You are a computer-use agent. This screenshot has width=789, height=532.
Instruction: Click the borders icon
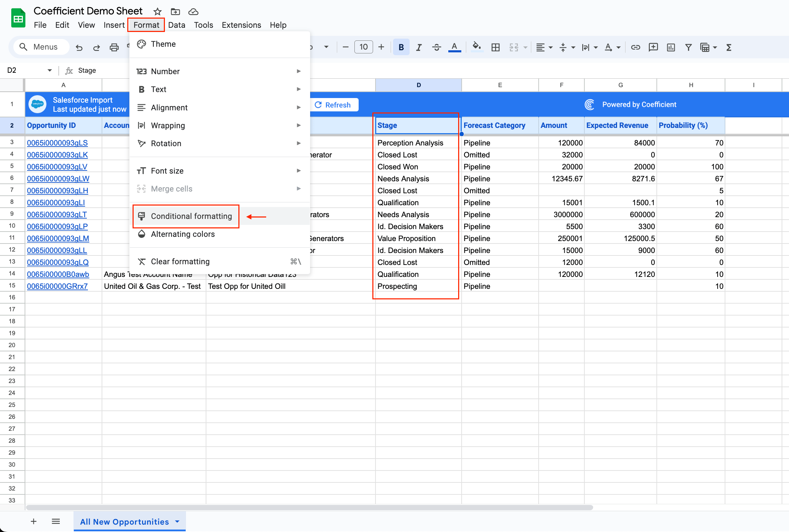coord(495,47)
